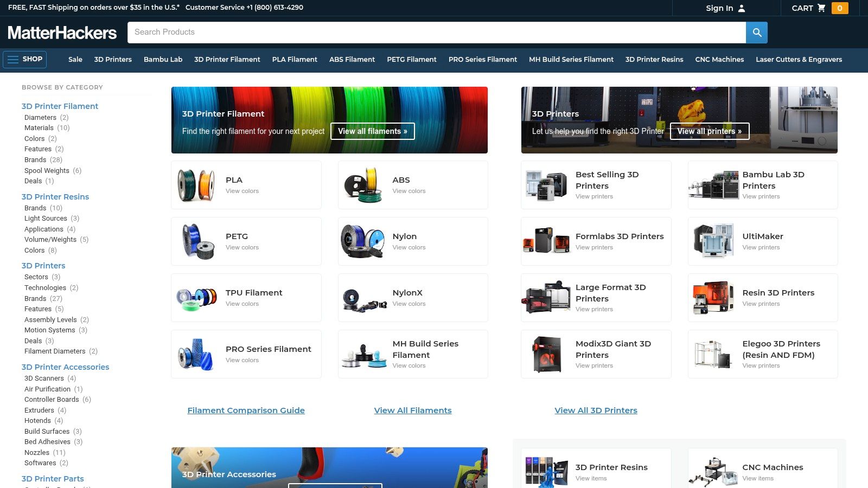Click the Sign In user icon
The height and width of the screenshot is (488, 868).
point(742,8)
